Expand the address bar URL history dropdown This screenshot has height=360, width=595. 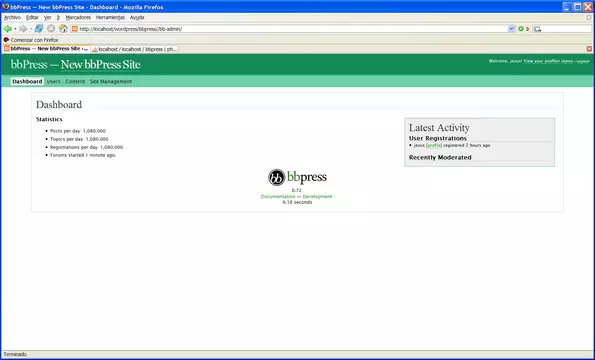511,29
